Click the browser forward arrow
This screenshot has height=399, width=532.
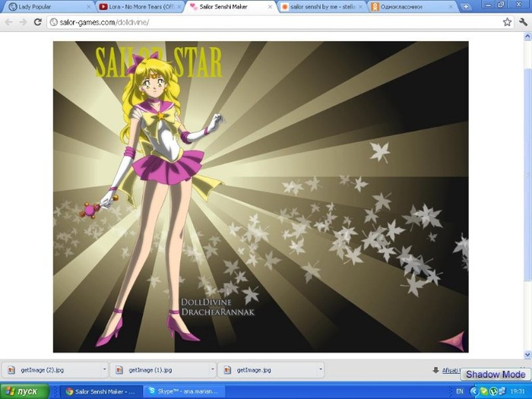pyautogui.click(x=23, y=22)
